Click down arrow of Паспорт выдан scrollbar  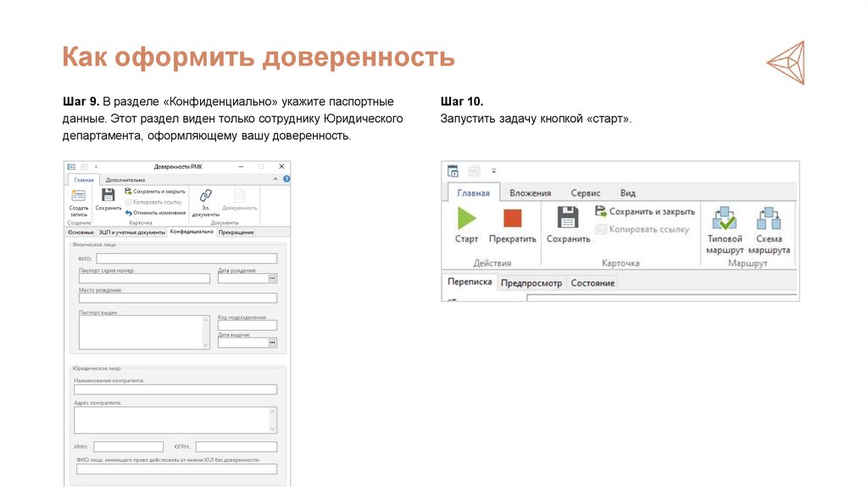click(x=206, y=345)
